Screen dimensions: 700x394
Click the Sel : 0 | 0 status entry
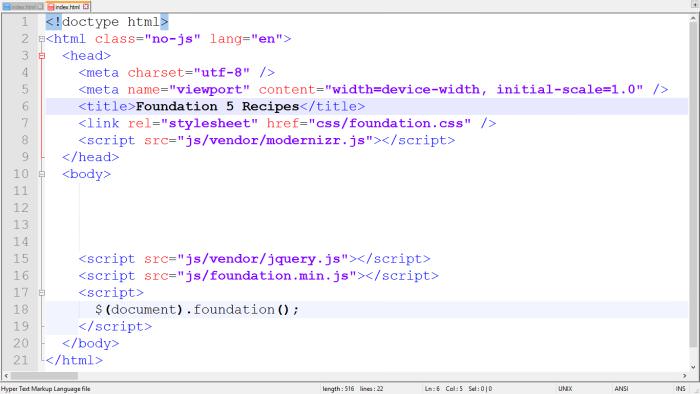480,389
